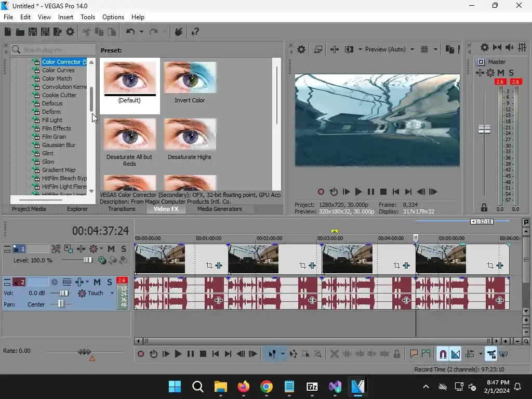Switch to Project Media tab
Image resolution: width=532 pixels, height=399 pixels.
tap(29, 209)
